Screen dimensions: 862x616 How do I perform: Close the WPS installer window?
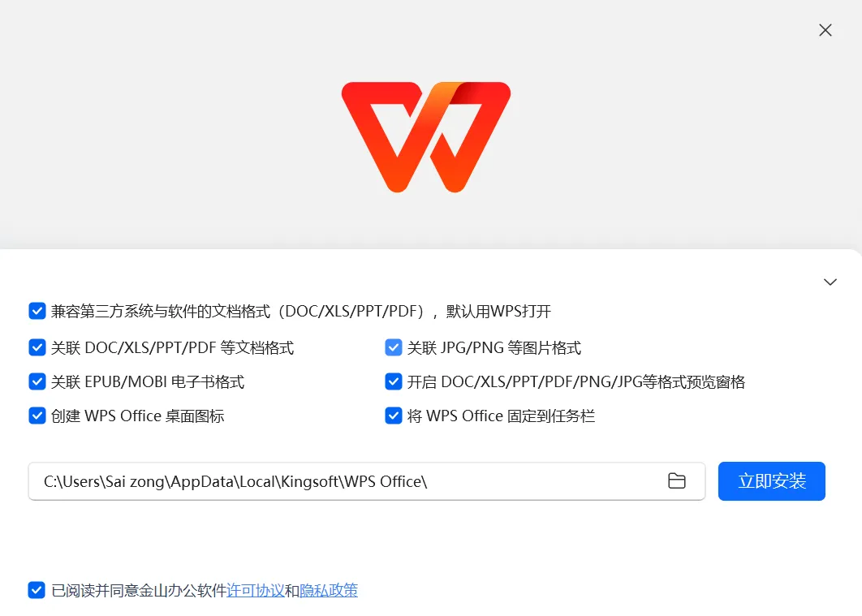point(825,30)
